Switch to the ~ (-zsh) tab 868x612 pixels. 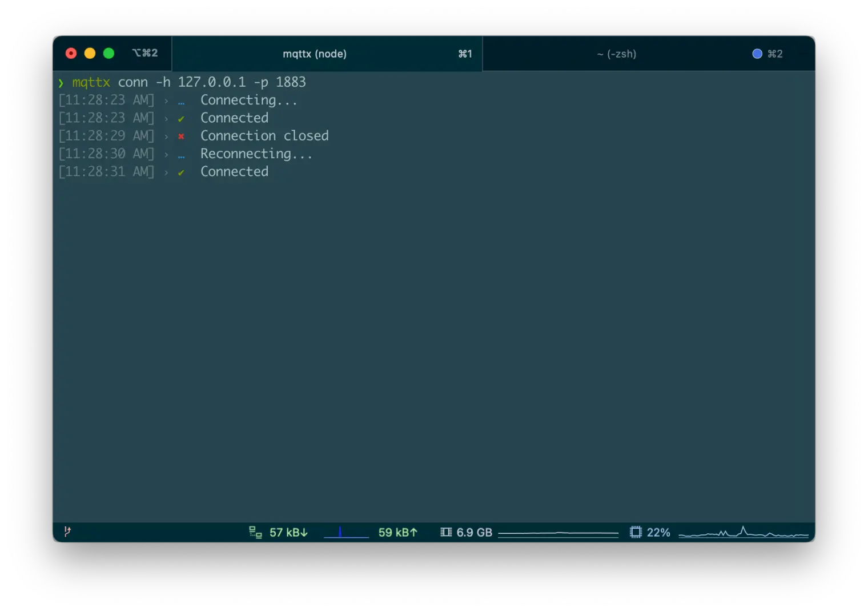point(617,54)
